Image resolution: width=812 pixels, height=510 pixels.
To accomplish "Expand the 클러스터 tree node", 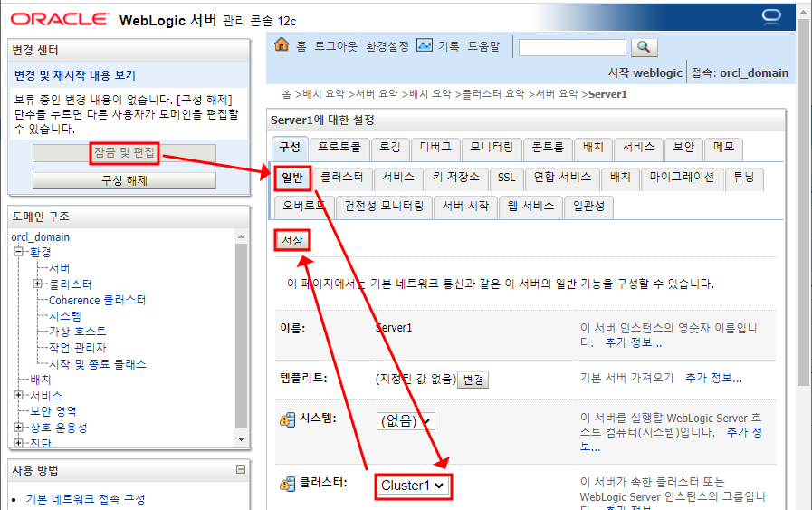I will (x=37, y=284).
